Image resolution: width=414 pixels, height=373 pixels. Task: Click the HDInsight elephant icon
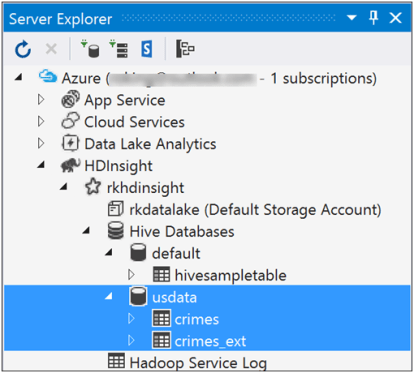(x=70, y=165)
